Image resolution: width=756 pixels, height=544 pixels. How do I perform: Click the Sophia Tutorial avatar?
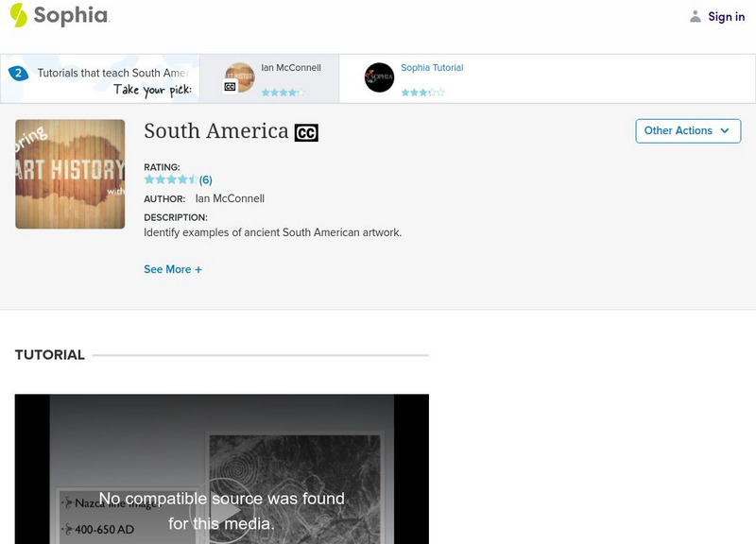[379, 77]
